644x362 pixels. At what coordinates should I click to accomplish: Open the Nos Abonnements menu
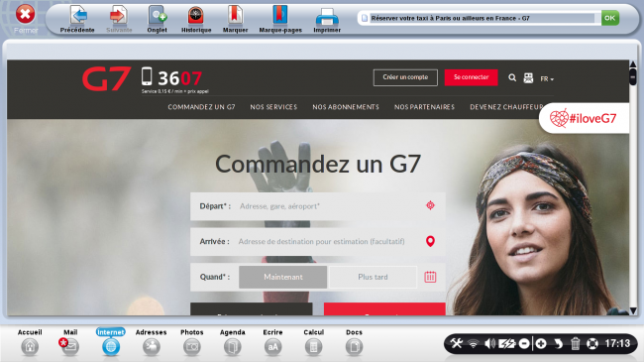point(346,107)
